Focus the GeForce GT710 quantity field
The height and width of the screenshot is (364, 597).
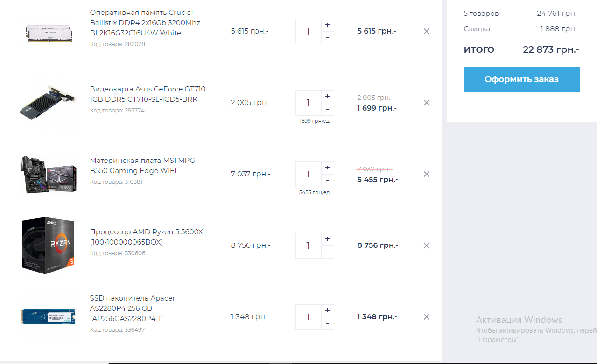(x=308, y=103)
